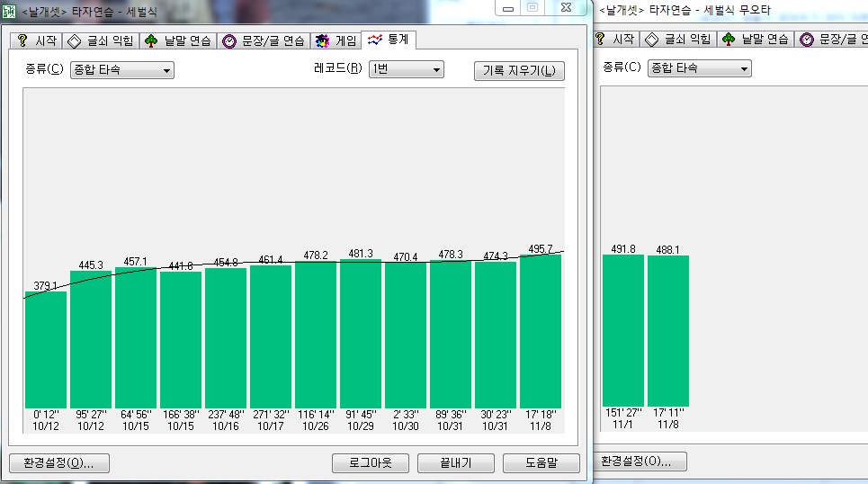Click the 91' 45" duration label

pos(361,414)
